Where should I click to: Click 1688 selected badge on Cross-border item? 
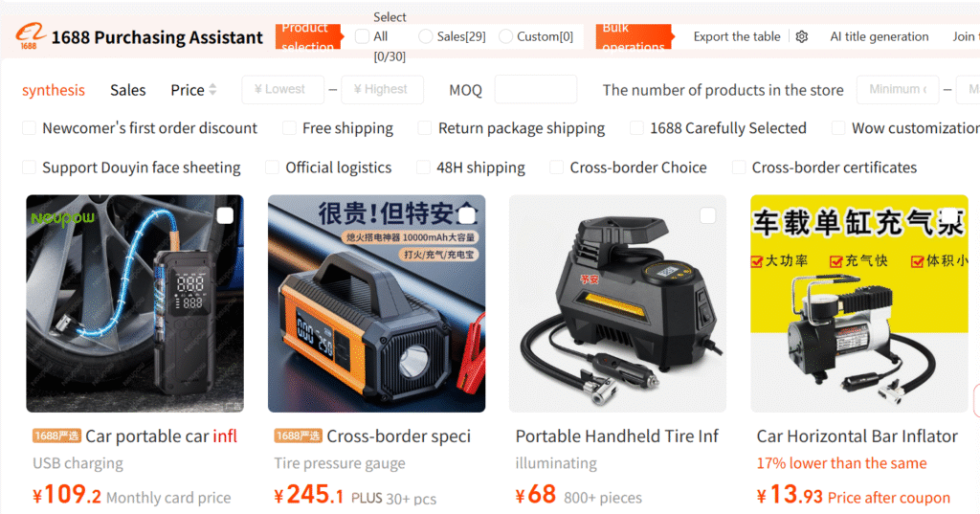click(298, 436)
